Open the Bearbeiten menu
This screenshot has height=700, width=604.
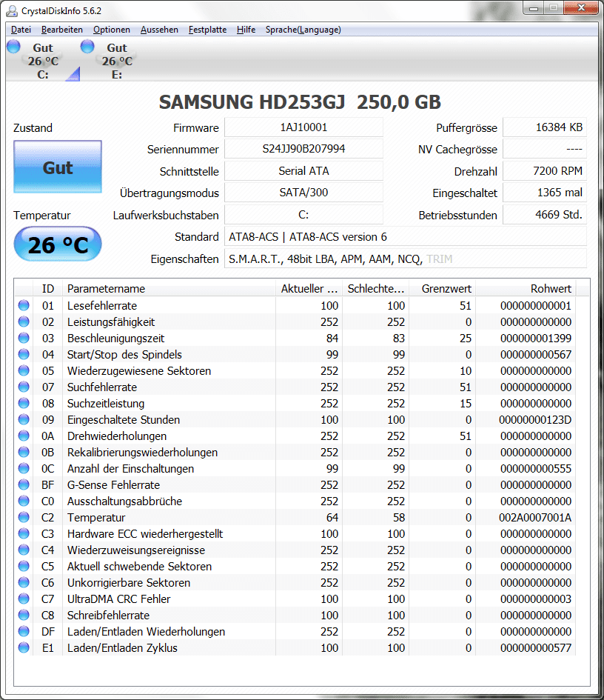click(x=62, y=30)
